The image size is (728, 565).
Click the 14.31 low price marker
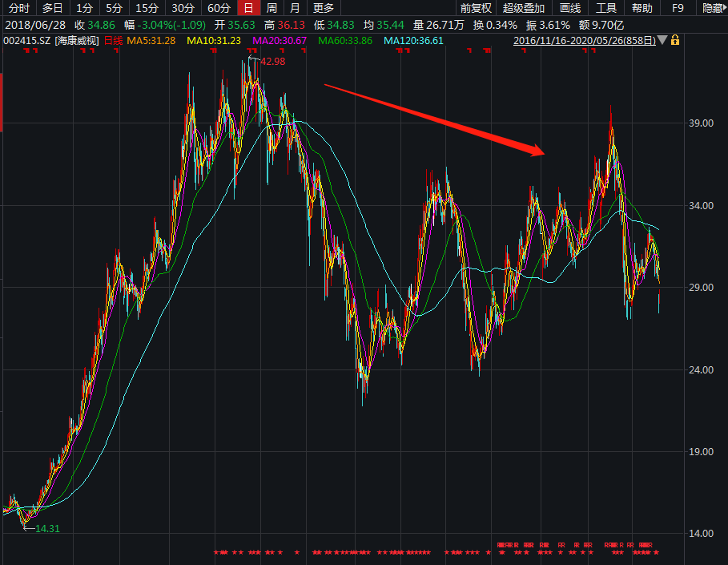pyautogui.click(x=47, y=528)
